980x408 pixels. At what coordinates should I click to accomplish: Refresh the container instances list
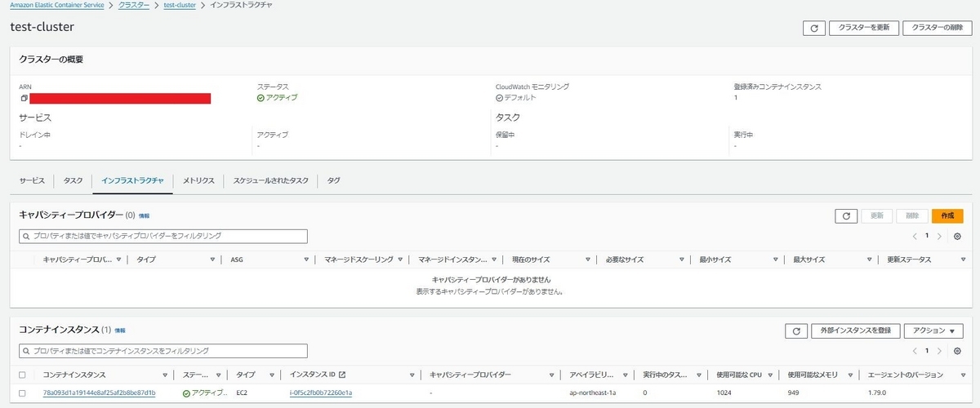[x=796, y=330]
